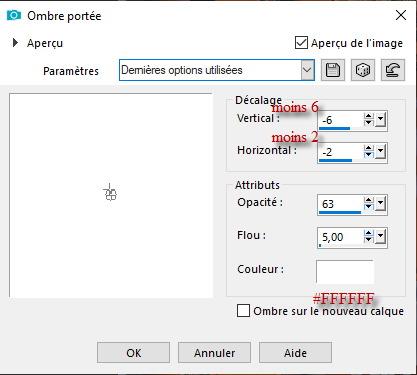417x375 pixels.
Task: Click the white Couleur swatch
Action: pos(345,271)
